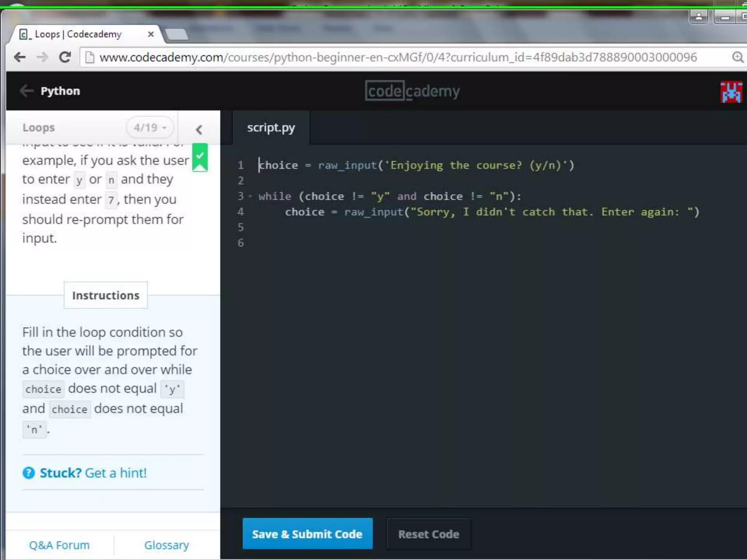The height and width of the screenshot is (560, 747).
Task: Click the blue question mark hint icon
Action: click(28, 473)
